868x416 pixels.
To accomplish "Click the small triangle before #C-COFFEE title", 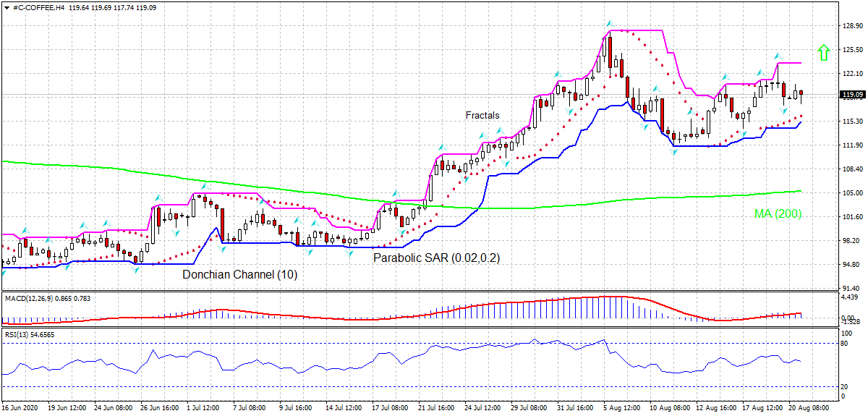I will point(7,8).
